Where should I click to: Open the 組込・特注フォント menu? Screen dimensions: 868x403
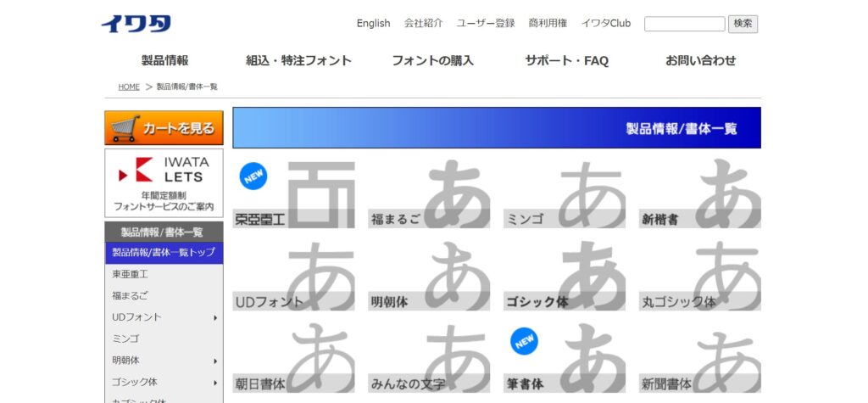pyautogui.click(x=299, y=60)
